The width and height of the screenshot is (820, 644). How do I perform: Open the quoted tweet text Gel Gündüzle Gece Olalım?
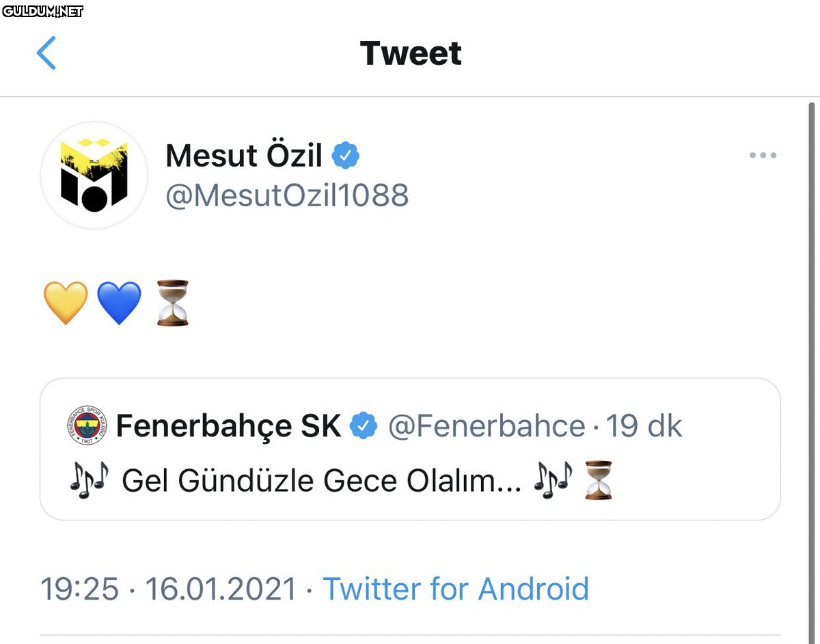tap(321, 481)
